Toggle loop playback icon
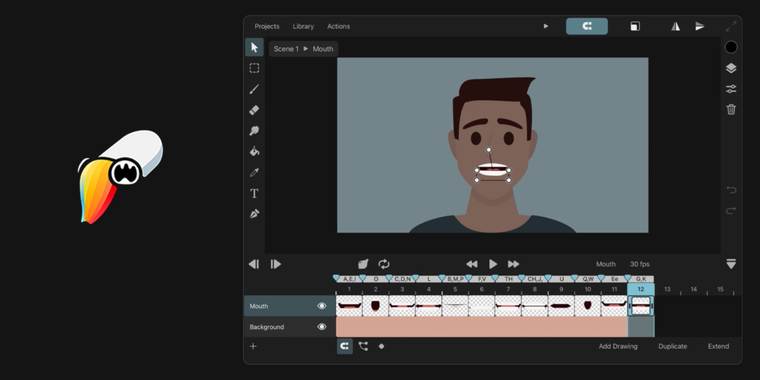 click(x=384, y=264)
